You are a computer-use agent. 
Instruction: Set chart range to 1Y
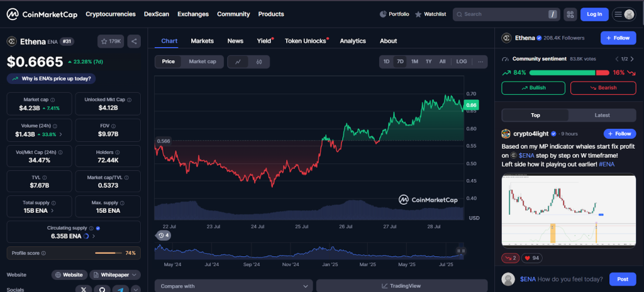point(428,62)
